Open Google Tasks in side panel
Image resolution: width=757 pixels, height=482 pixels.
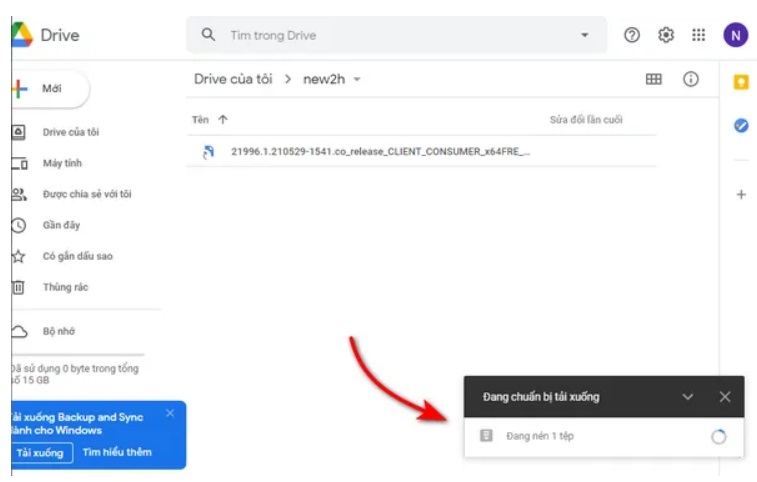point(741,126)
